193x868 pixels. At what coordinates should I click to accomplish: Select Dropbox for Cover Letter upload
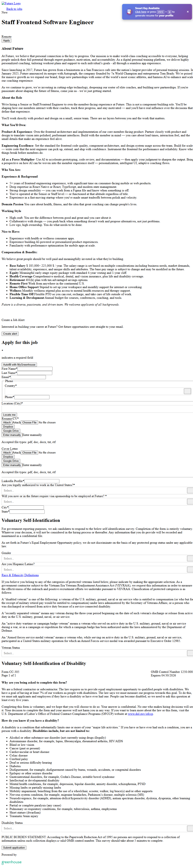[8, 457]
